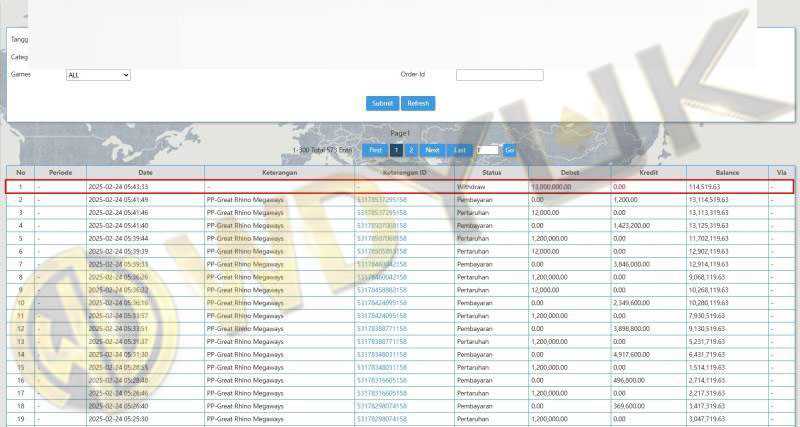This screenshot has width=800, height=427.
Task: Click date 2025-02-24 05:36:22
Action: pyautogui.click(x=118, y=290)
